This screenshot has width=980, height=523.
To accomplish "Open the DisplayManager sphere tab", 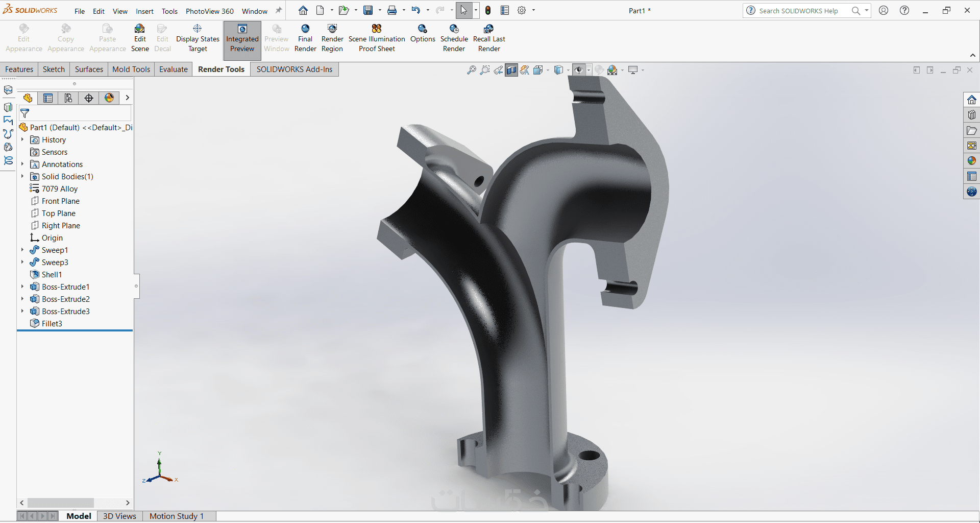I will 109,98.
